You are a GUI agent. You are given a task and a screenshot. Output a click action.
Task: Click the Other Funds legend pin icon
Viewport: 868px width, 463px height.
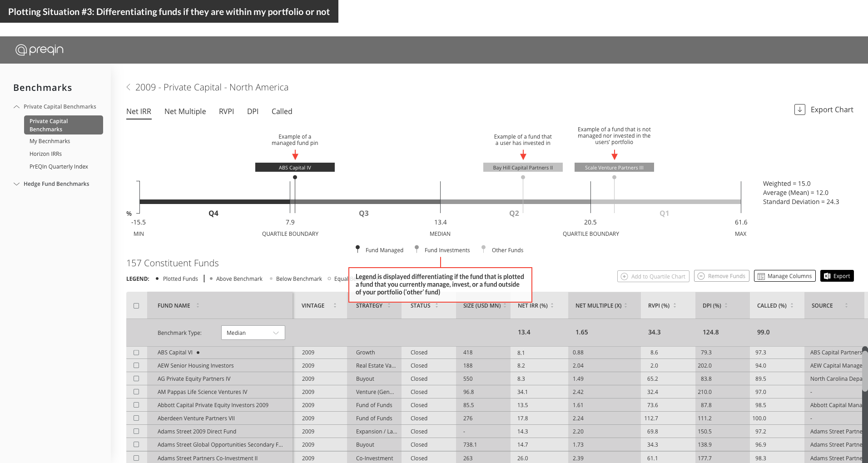tap(484, 249)
